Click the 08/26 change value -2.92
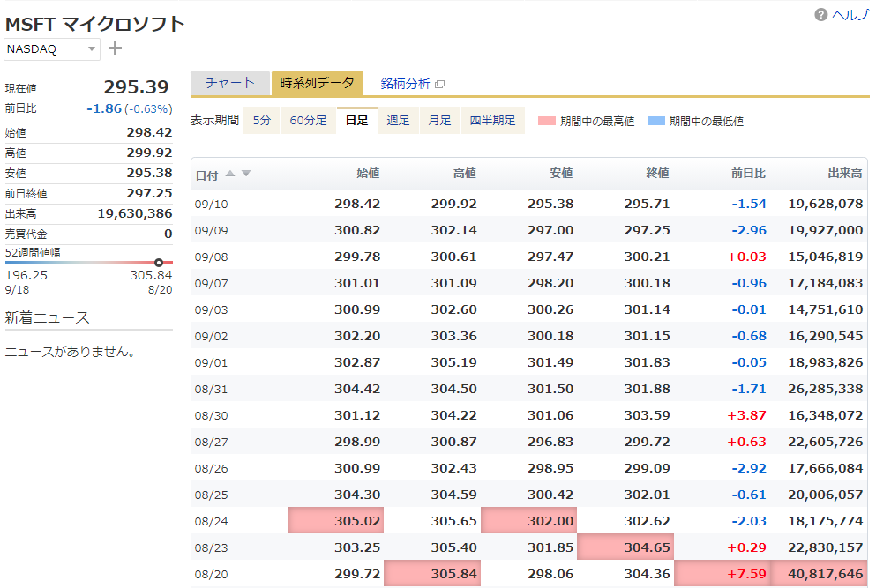This screenshot has height=588, width=876. click(749, 468)
